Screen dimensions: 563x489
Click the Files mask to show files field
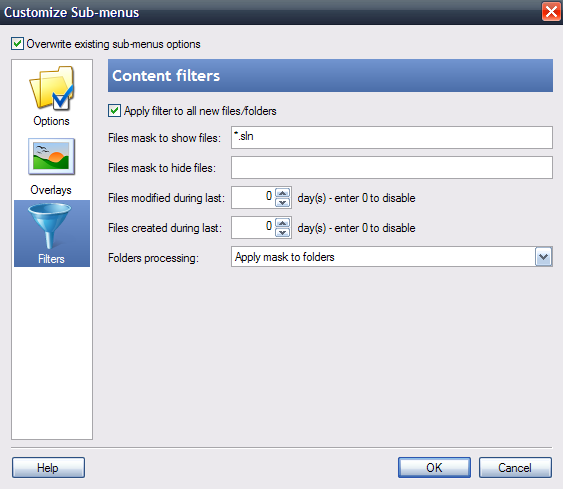coord(392,137)
